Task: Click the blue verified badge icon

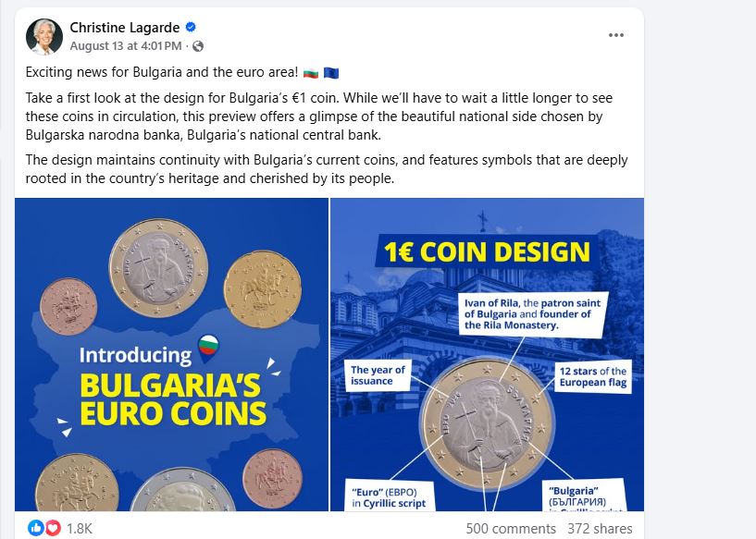Action: coord(191,27)
